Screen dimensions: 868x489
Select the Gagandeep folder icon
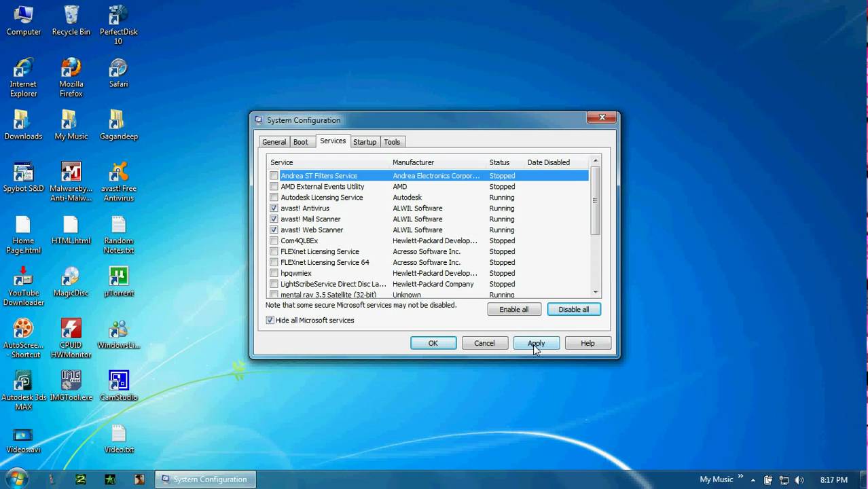(x=118, y=124)
